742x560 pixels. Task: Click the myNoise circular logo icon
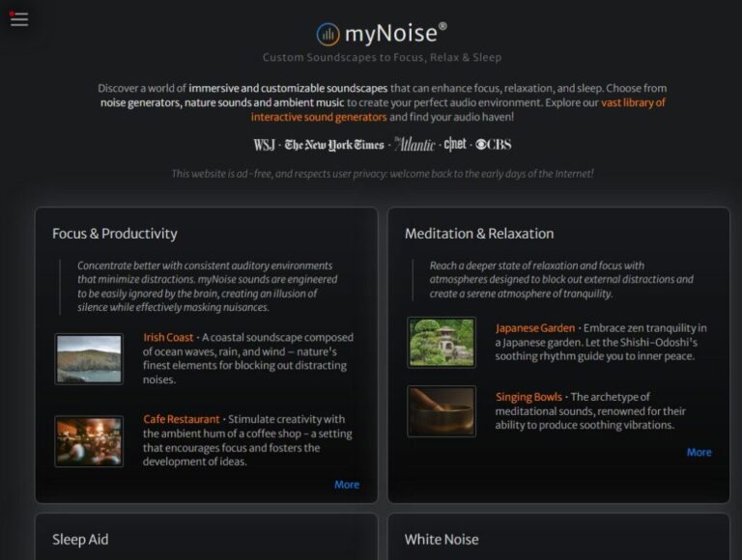tap(328, 34)
